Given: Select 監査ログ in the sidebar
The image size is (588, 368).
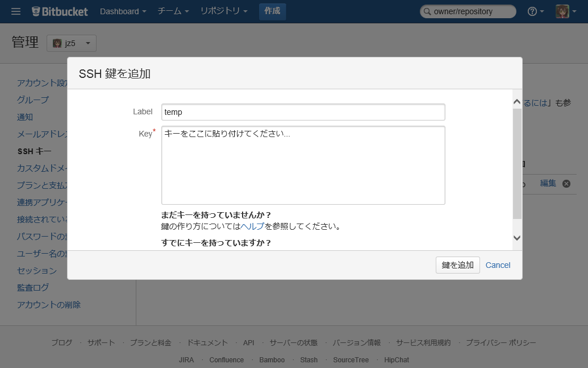Looking at the screenshot, I should click(x=33, y=287).
